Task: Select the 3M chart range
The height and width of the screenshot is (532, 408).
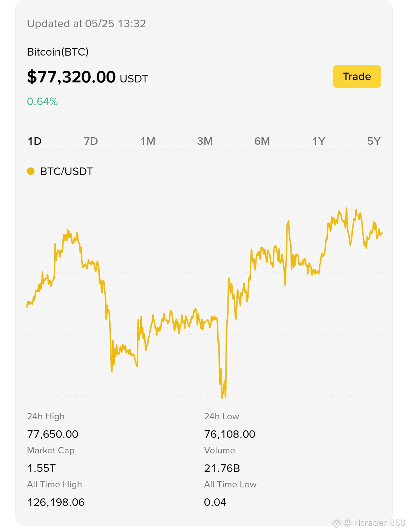Action: tap(205, 141)
